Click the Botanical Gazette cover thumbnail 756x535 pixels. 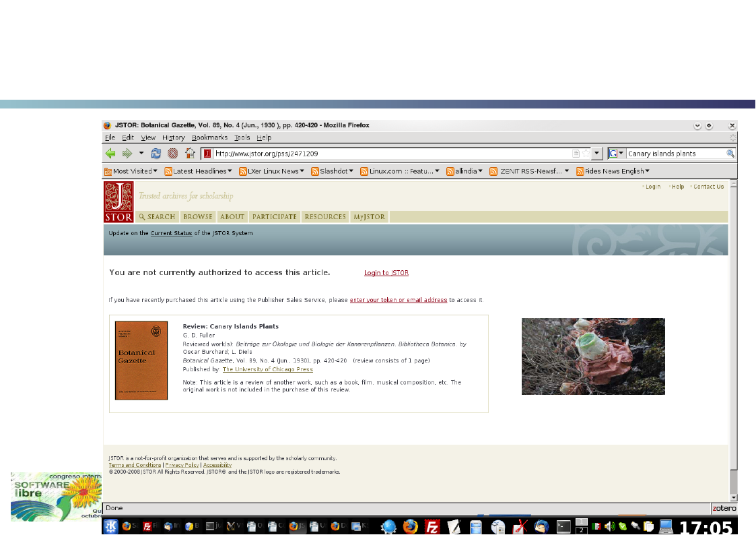pos(141,360)
